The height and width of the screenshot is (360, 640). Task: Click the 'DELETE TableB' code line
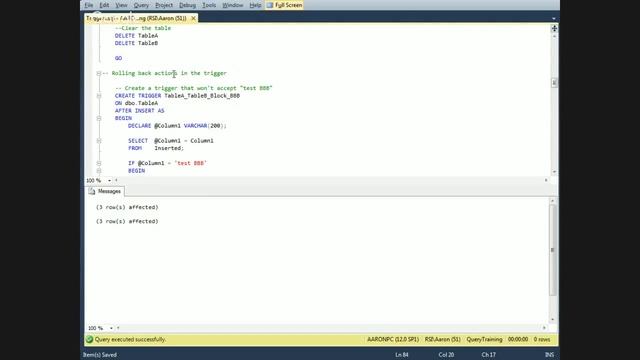pyautogui.click(x=136, y=43)
